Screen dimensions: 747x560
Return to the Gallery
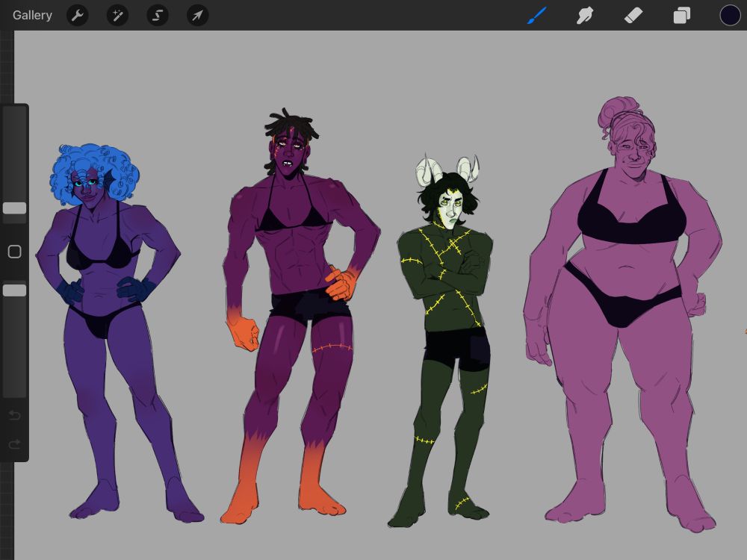[x=32, y=15]
